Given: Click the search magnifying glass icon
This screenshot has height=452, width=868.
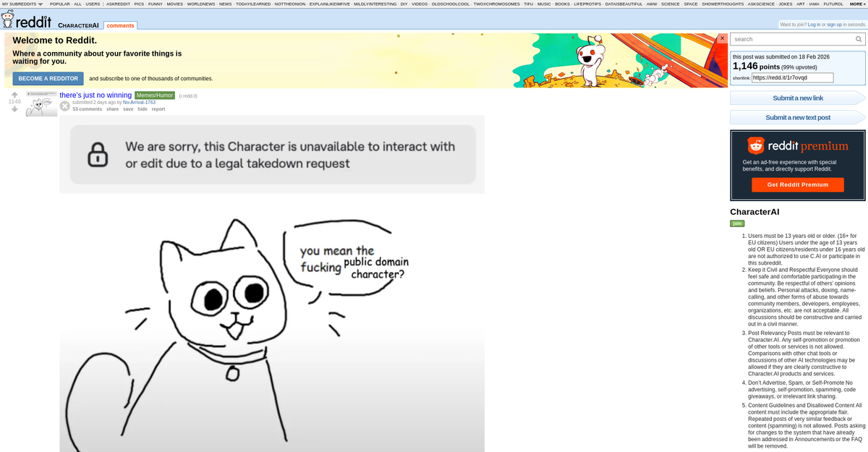Looking at the screenshot, I should 859,39.
